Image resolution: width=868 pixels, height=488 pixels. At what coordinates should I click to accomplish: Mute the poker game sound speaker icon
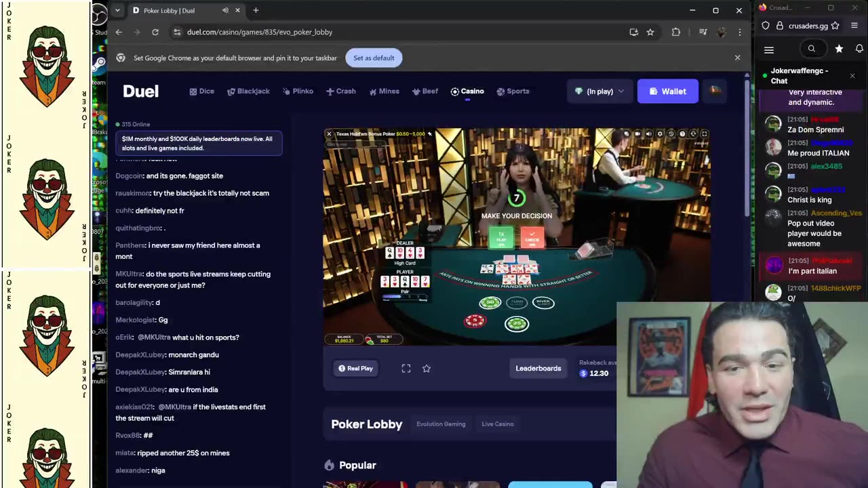[649, 134]
